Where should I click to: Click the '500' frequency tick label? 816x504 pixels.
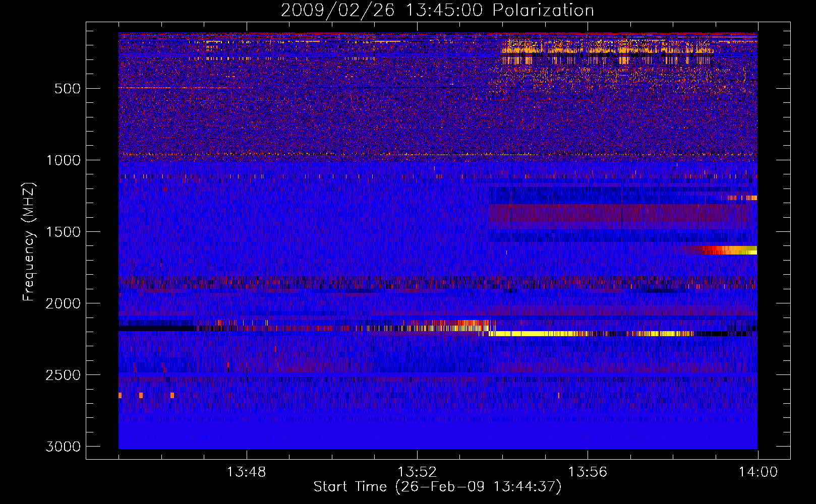click(67, 89)
